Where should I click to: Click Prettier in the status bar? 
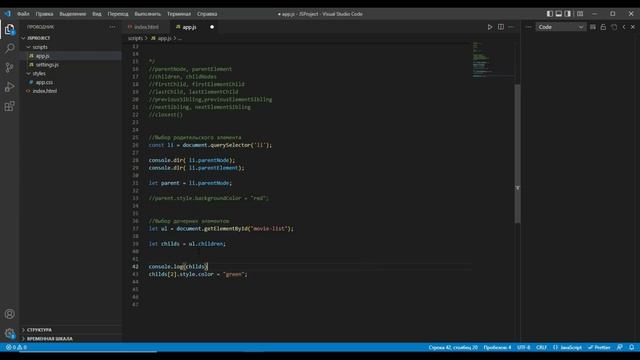click(599, 347)
